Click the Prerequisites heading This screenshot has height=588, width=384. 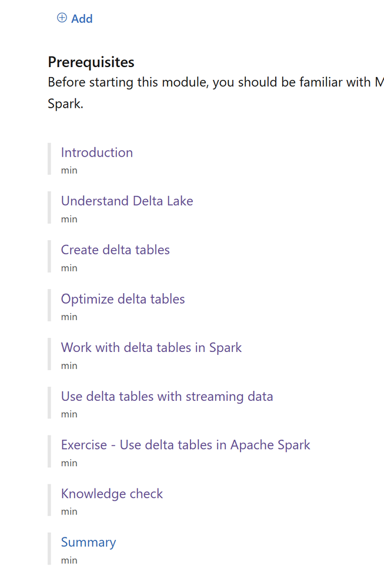coord(91,62)
